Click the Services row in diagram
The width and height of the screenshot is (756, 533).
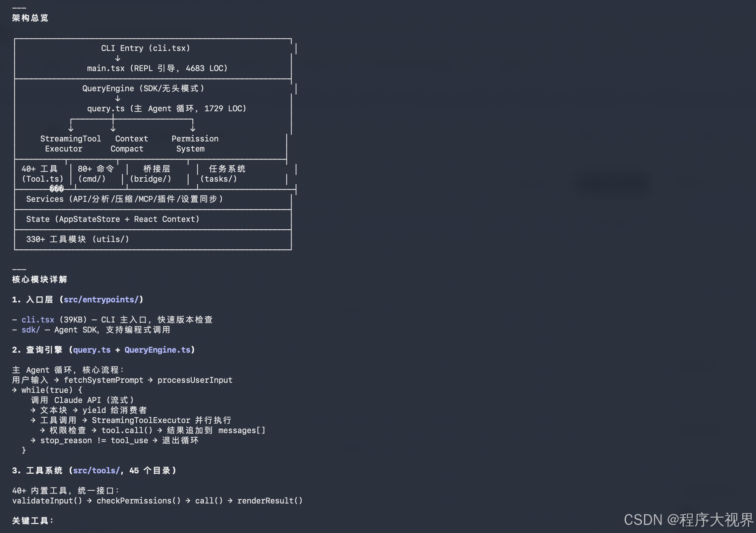point(124,199)
